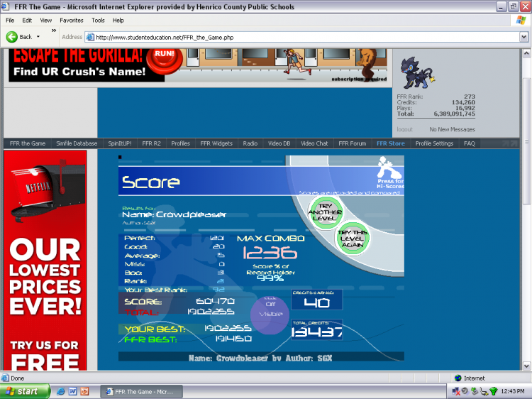532x399 pixels.
Task: Click the vertical scrollbar thumb
Action: coord(526,141)
